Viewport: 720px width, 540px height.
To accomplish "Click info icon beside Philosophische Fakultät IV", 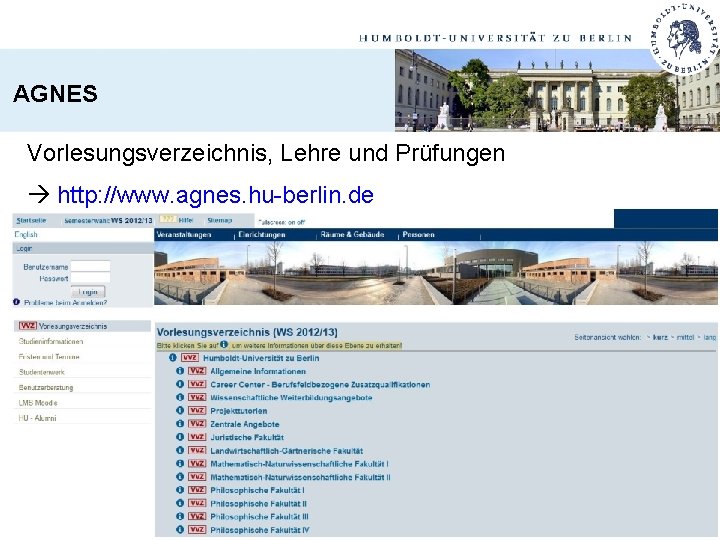I will point(180,530).
